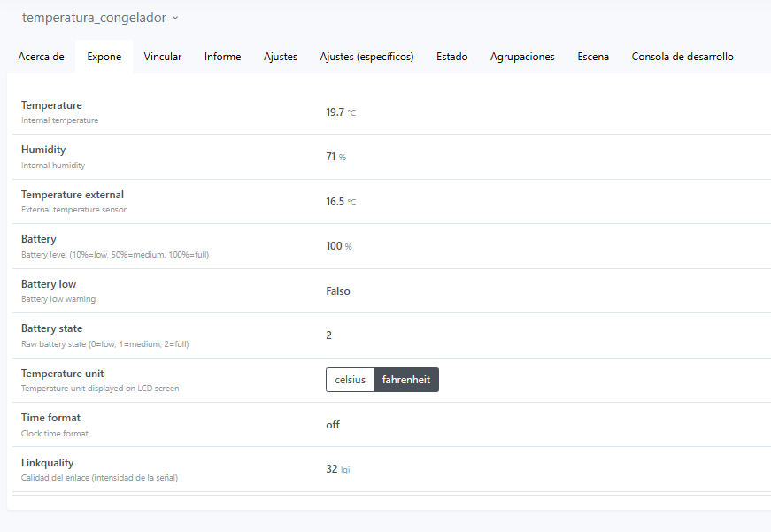Open the temperatura_congelador device dropdown

100,18
